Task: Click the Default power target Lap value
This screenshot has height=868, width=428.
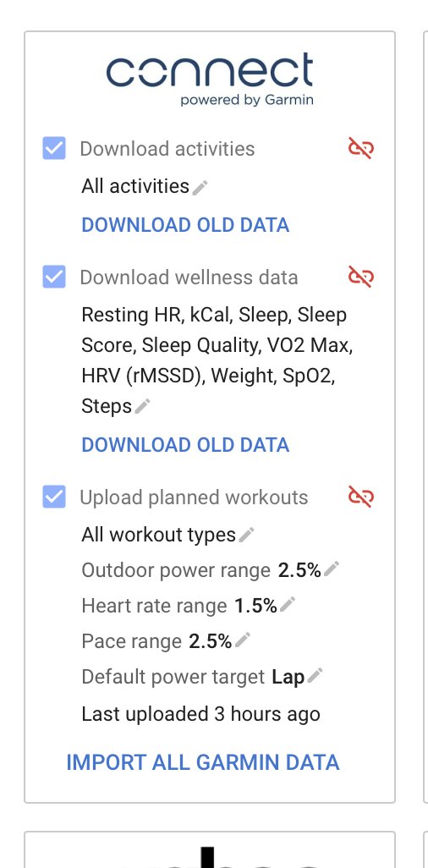Action: [288, 677]
